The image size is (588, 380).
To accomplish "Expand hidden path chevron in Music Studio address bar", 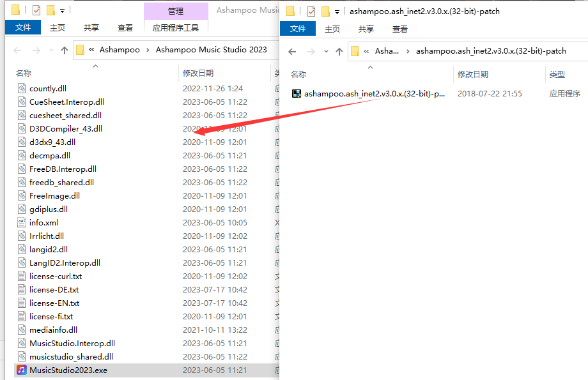I will pyautogui.click(x=91, y=50).
